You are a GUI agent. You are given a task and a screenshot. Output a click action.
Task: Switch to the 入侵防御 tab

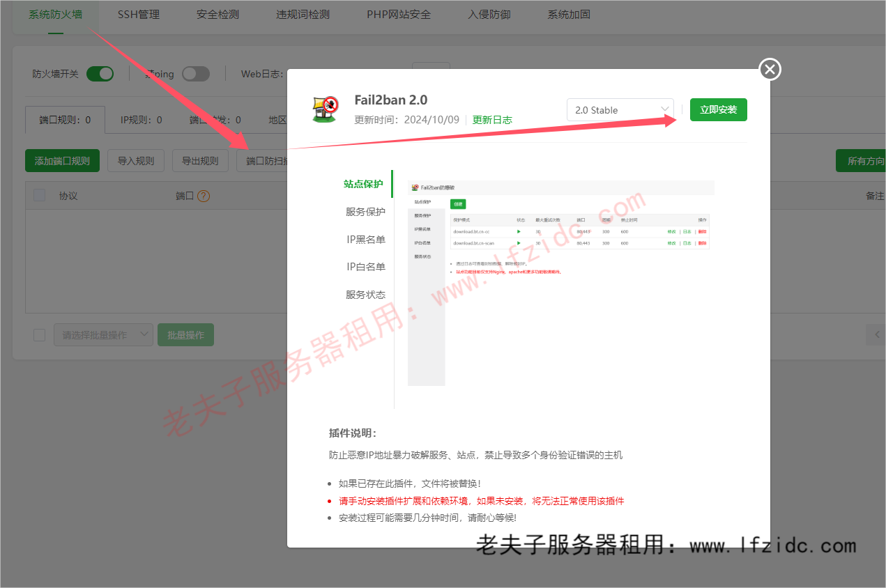[x=489, y=14]
